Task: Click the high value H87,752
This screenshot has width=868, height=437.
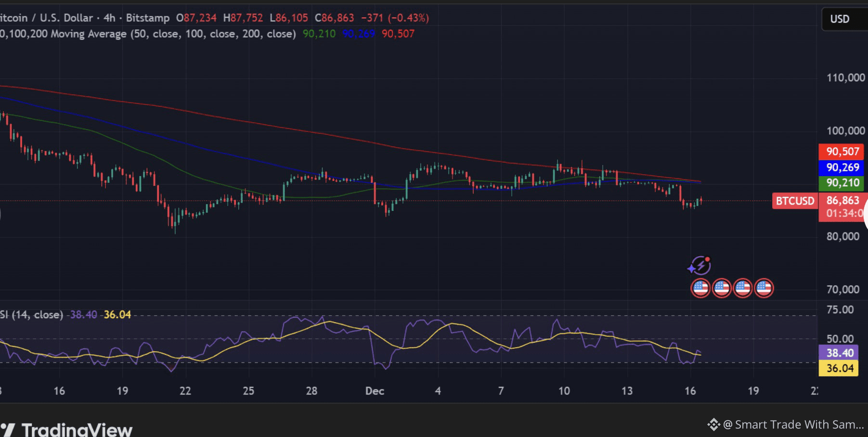Action: coord(243,18)
